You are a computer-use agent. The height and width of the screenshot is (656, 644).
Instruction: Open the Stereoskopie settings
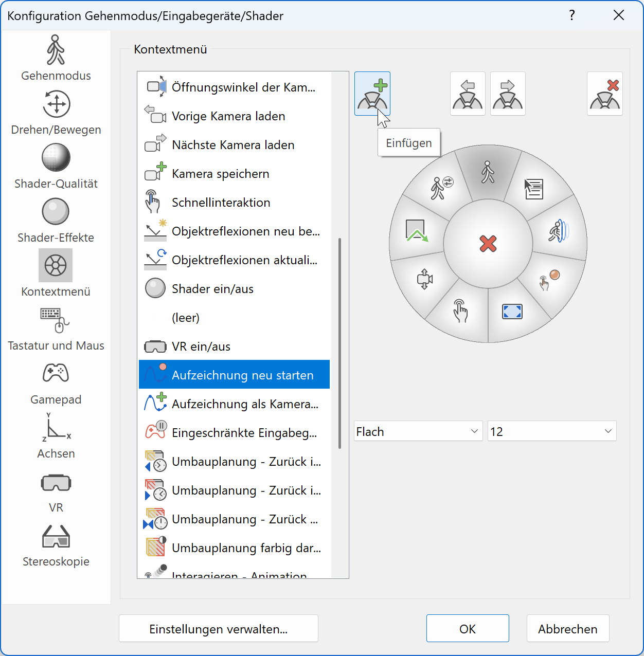[56, 542]
